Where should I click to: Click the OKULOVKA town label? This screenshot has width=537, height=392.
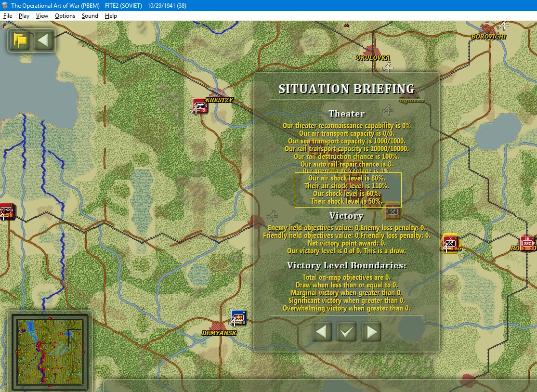(373, 57)
